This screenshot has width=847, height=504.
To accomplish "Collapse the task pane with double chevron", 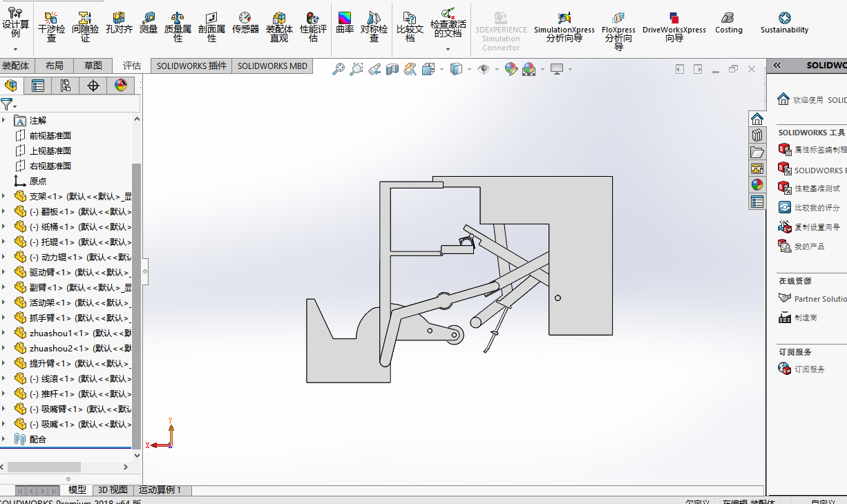I will 777,66.
